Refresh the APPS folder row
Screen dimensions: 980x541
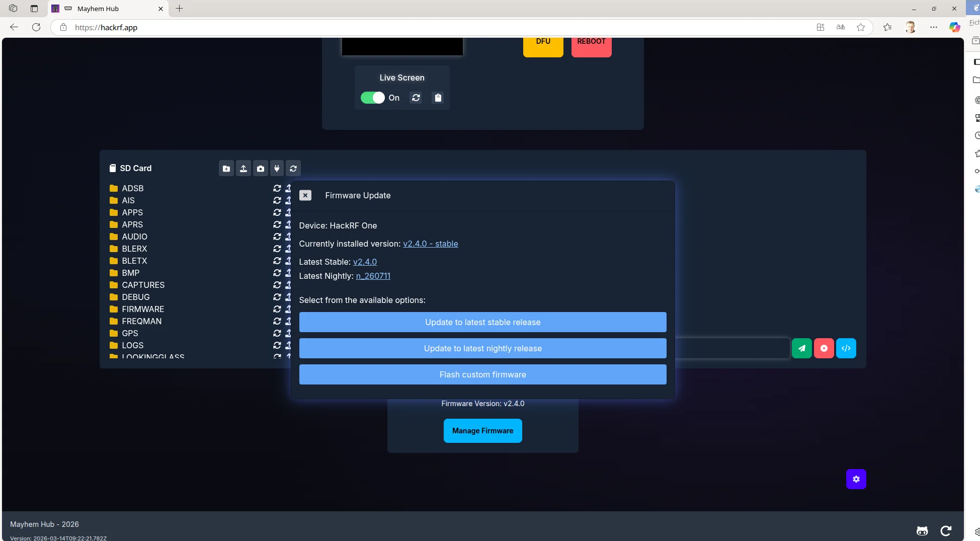277,212
